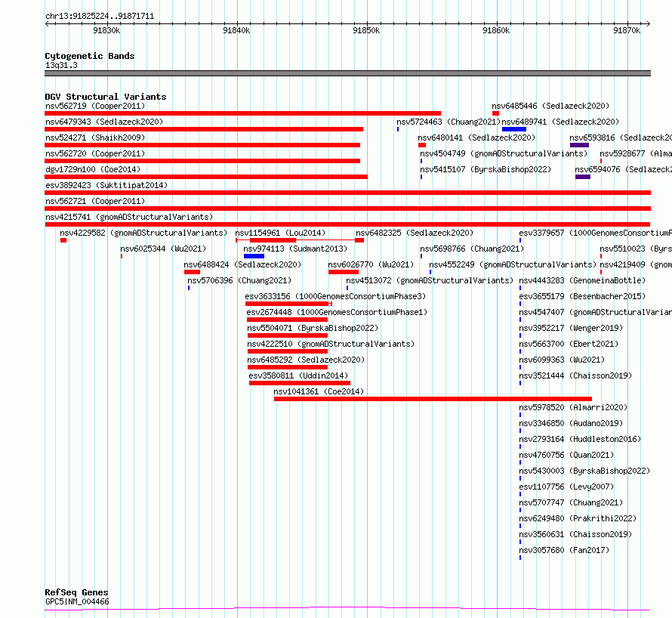This screenshot has width=672, height=618.
Task: Click nsv1041361 (Coe2014) label
Action: [x=319, y=391]
